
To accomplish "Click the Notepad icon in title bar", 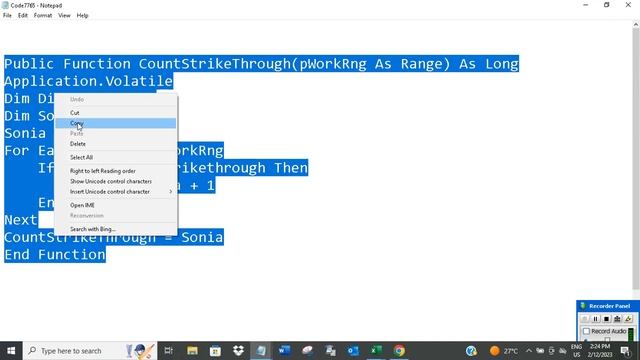I will (x=5, y=5).
